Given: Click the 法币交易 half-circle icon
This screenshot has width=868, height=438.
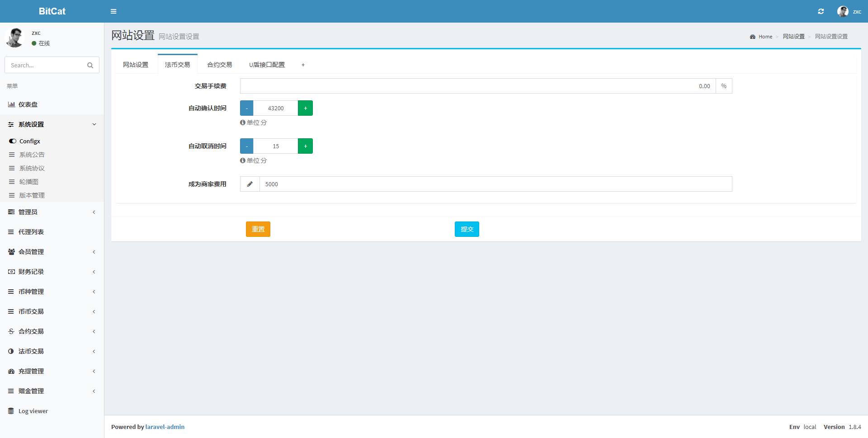Looking at the screenshot, I should (x=11, y=351).
